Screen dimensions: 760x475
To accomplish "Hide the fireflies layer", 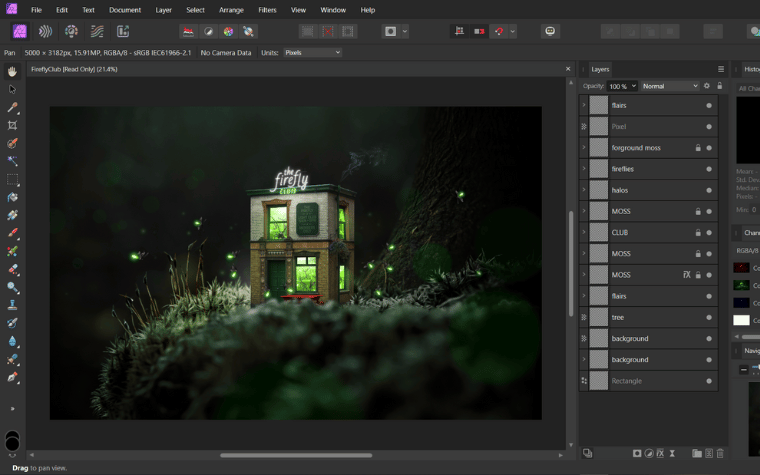I will coord(709,169).
